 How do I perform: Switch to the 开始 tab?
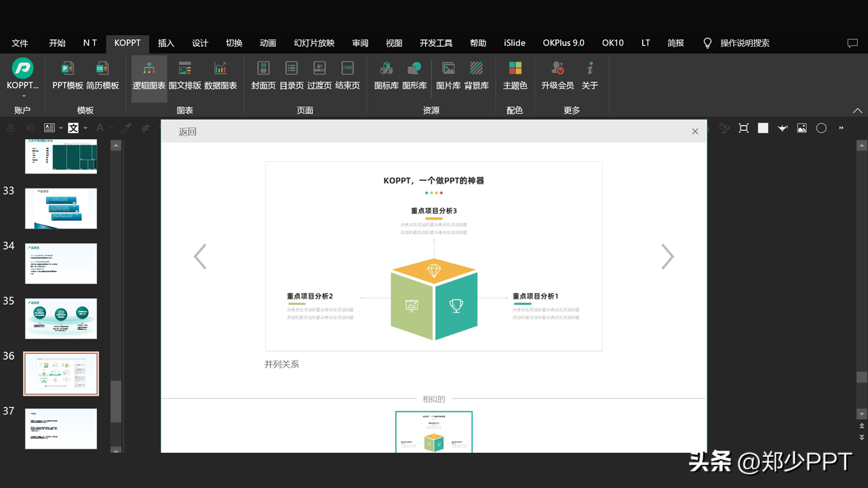click(58, 43)
